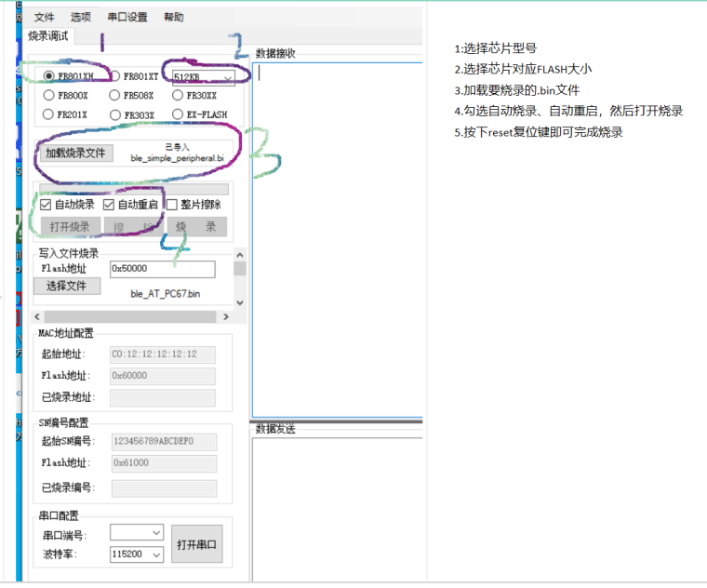Select the FR801XH chip radio button

pyautogui.click(x=49, y=76)
